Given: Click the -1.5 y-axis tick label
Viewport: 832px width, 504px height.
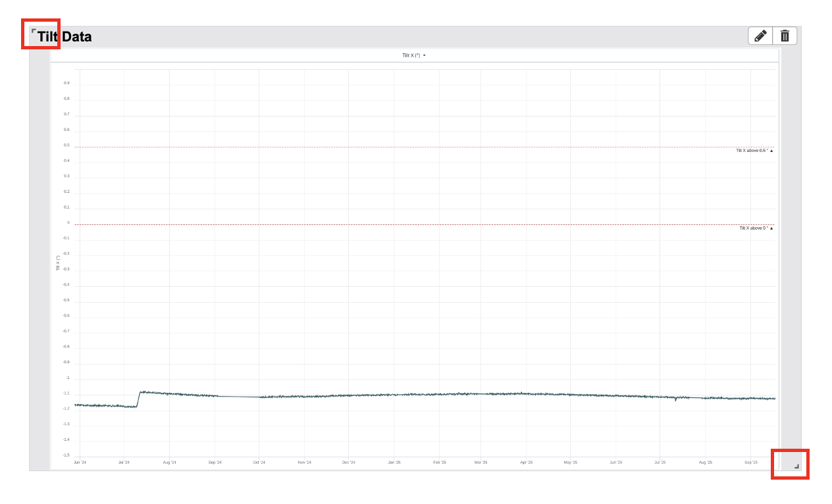Looking at the screenshot, I should (x=66, y=455).
